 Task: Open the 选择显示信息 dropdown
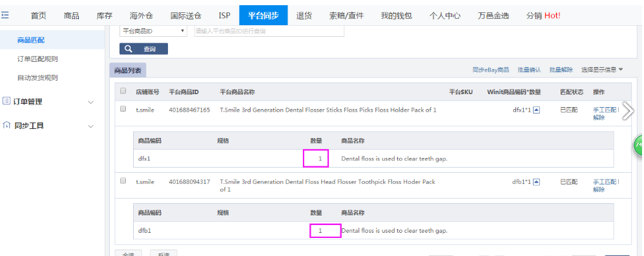(602, 70)
